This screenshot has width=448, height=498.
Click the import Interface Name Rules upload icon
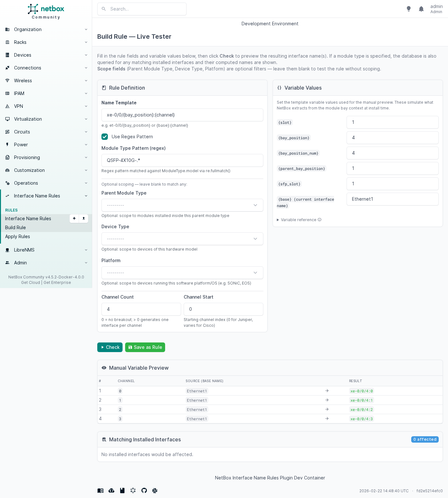(84, 218)
